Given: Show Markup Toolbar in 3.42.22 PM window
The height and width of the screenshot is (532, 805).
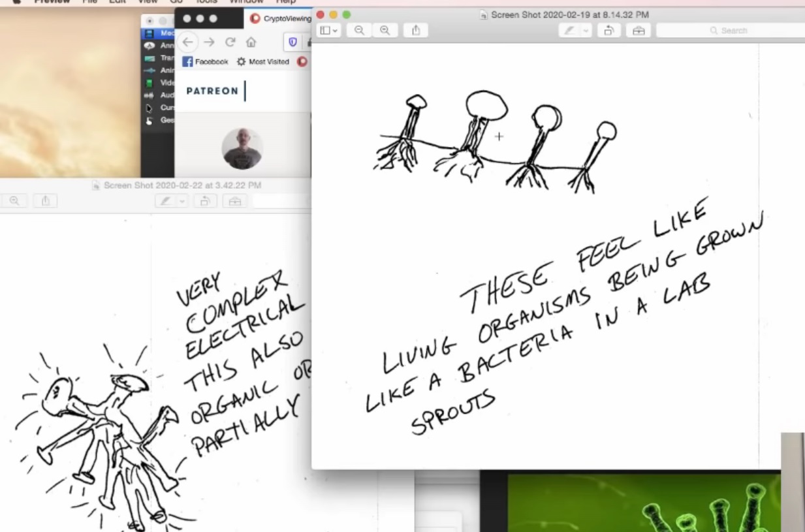Looking at the screenshot, I should point(235,202).
